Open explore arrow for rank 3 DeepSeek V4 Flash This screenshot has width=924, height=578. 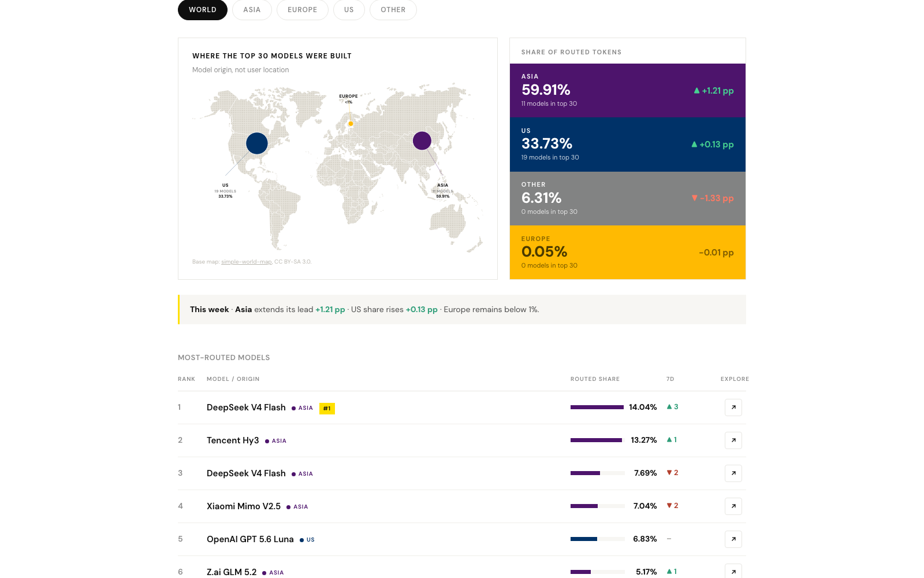[x=733, y=473]
